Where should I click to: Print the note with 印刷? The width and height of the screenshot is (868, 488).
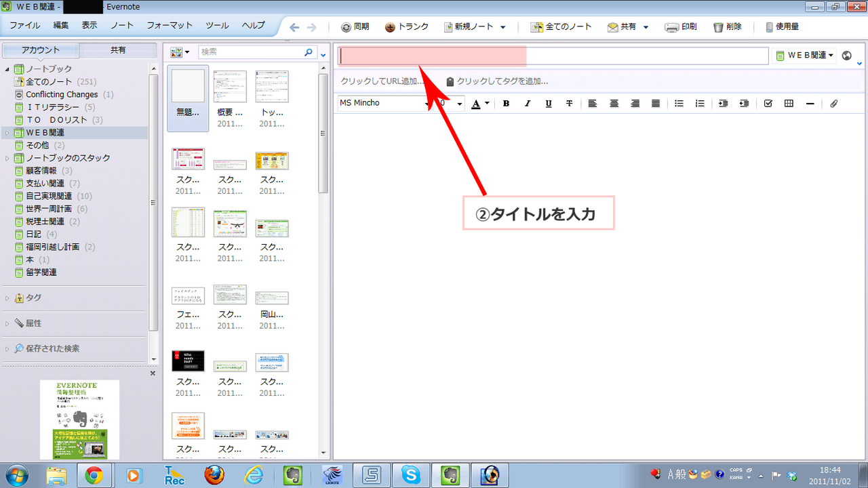pyautogui.click(x=681, y=27)
